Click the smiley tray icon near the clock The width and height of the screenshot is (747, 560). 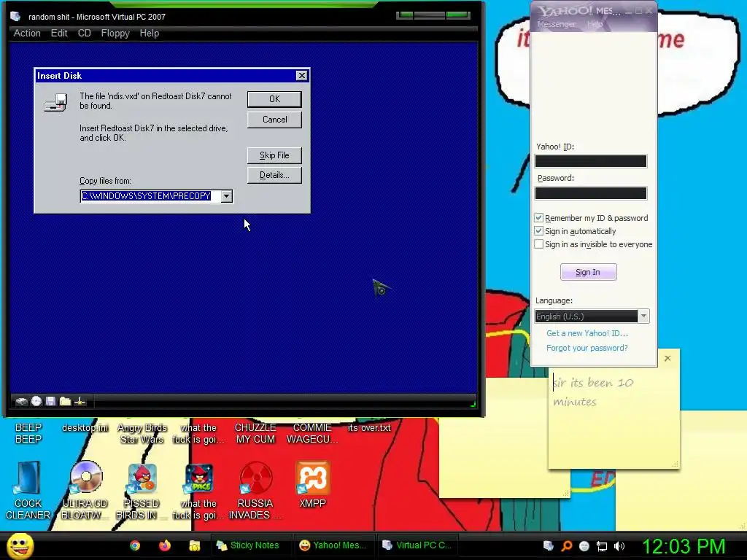click(584, 545)
